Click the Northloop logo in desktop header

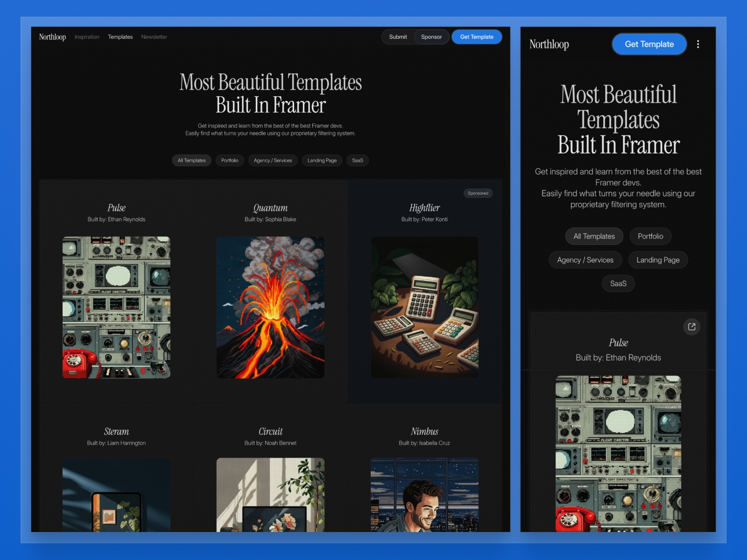(52, 37)
